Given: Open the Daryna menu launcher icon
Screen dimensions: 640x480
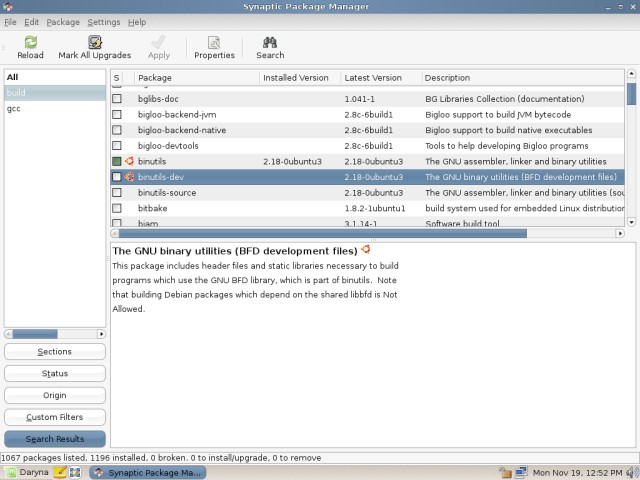Looking at the screenshot, I should click(x=10, y=472).
